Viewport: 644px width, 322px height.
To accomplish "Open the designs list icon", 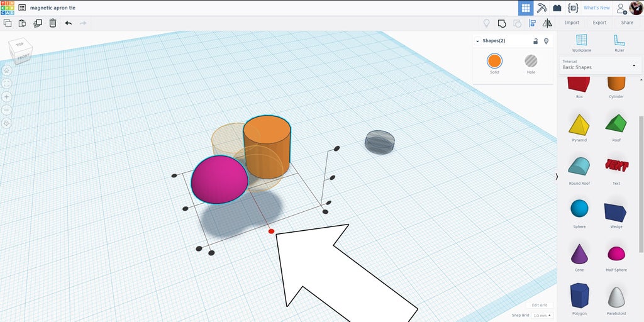I will [22, 8].
